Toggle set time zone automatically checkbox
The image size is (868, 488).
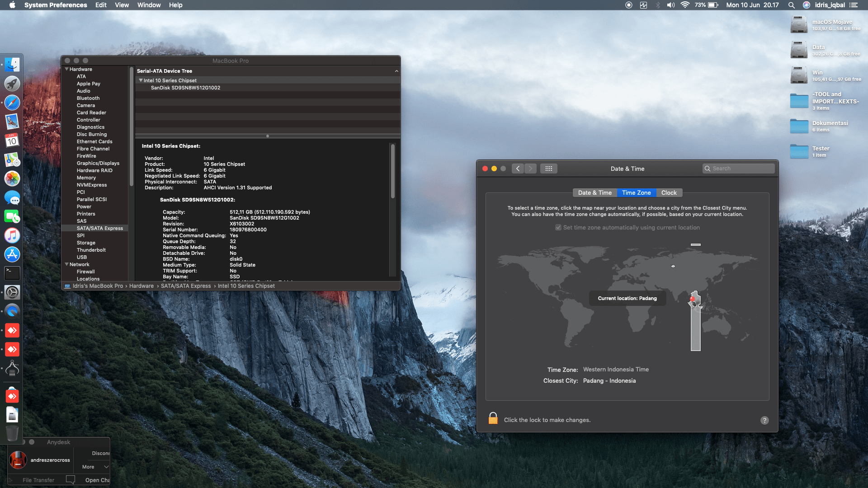pos(558,228)
